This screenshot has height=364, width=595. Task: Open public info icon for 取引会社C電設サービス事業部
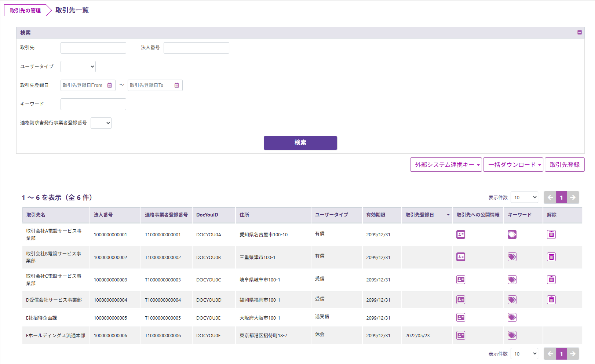[x=461, y=280]
